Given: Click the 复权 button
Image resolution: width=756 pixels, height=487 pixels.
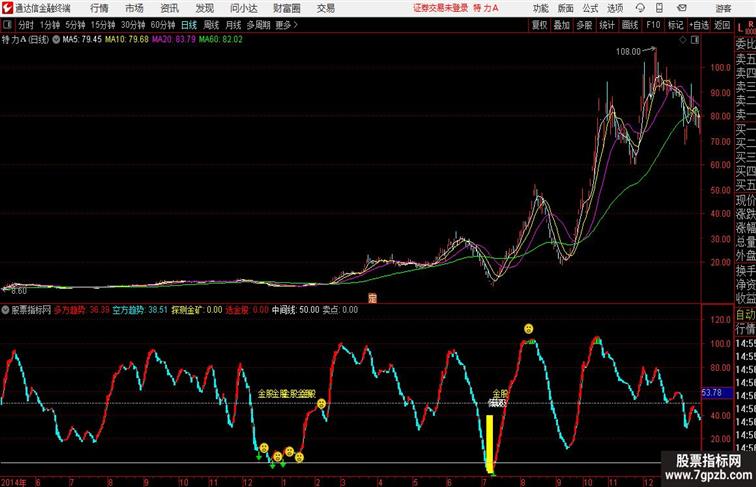Looking at the screenshot, I should coord(540,25).
